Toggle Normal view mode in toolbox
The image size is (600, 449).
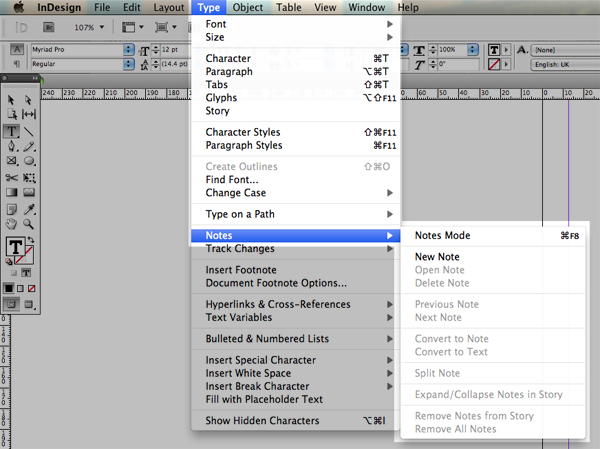point(11,304)
